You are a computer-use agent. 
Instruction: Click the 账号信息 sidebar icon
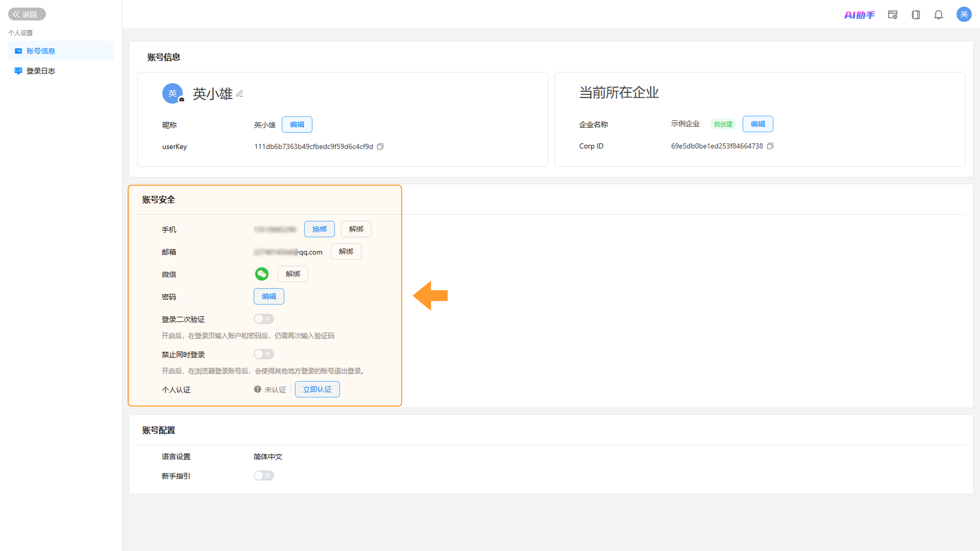pyautogui.click(x=18, y=51)
